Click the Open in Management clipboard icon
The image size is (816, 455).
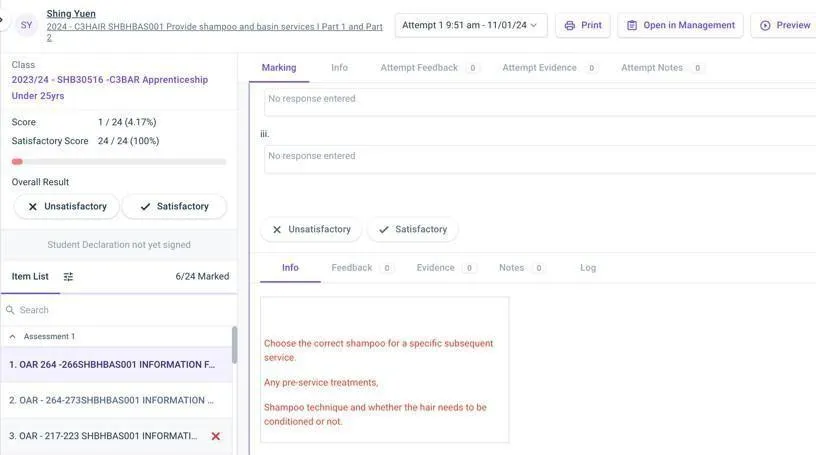[632, 25]
